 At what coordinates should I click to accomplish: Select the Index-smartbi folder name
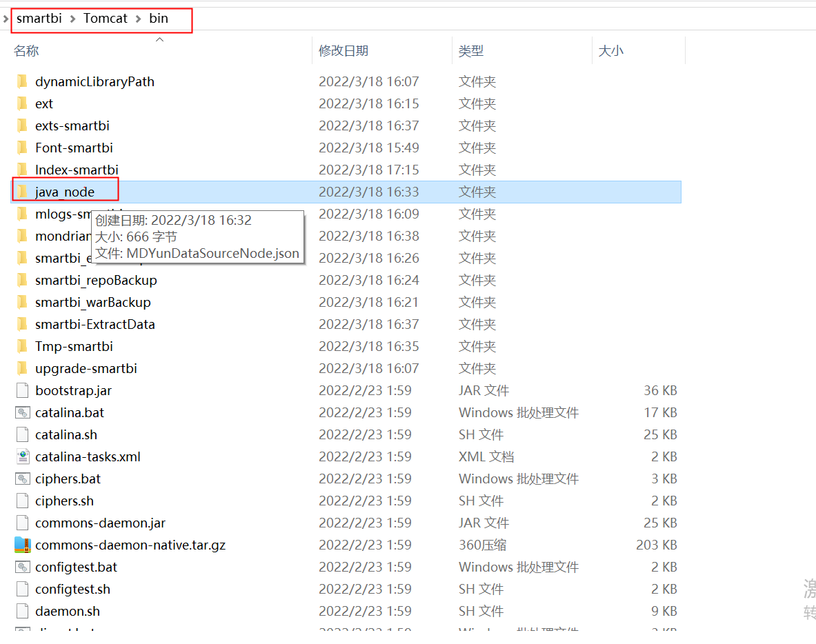[x=77, y=170]
